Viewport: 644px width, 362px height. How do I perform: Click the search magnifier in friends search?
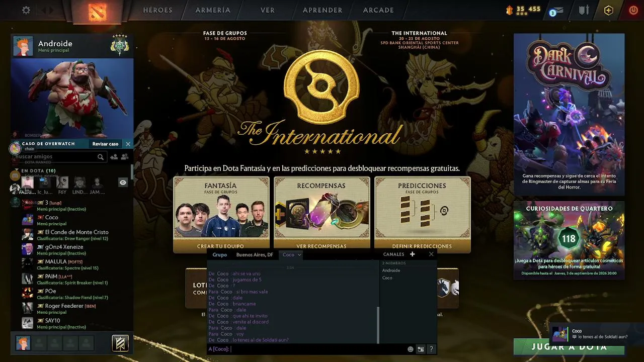[x=101, y=157]
